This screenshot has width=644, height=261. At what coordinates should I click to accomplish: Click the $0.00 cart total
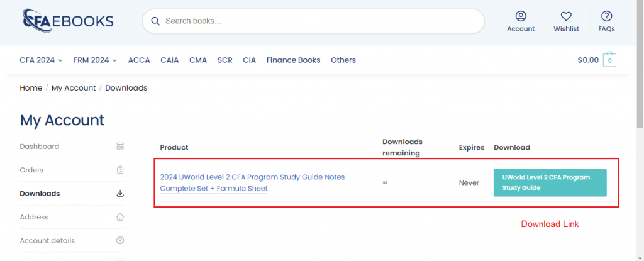pos(588,60)
